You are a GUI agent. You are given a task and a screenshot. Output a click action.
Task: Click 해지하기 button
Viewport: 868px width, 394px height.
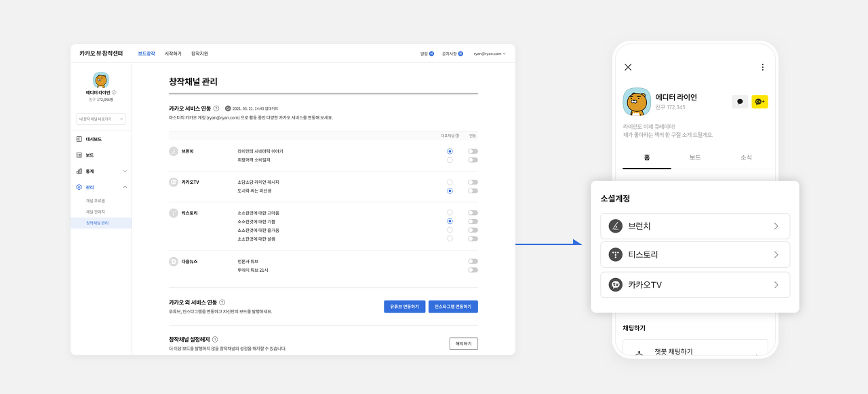[464, 344]
